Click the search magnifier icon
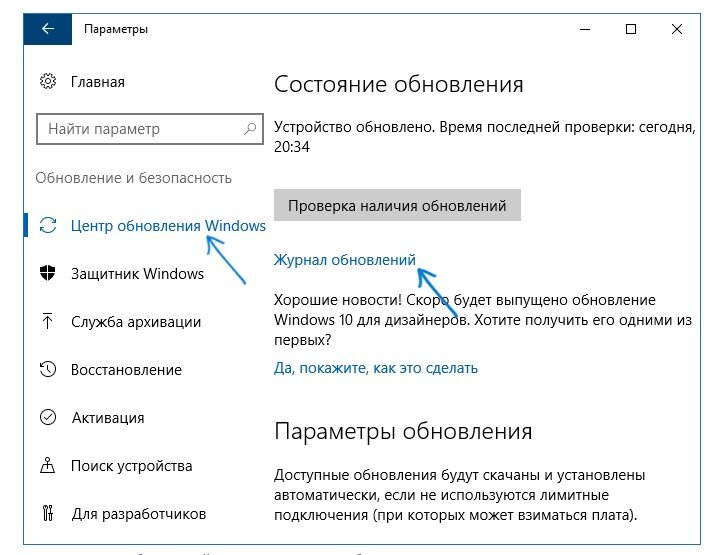Viewport: 722px width, 555px height. [250, 129]
